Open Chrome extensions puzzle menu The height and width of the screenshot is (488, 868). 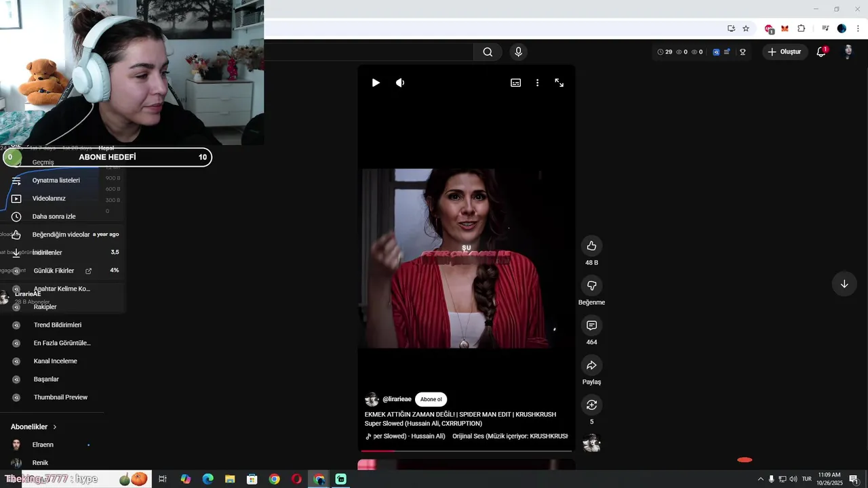click(801, 28)
